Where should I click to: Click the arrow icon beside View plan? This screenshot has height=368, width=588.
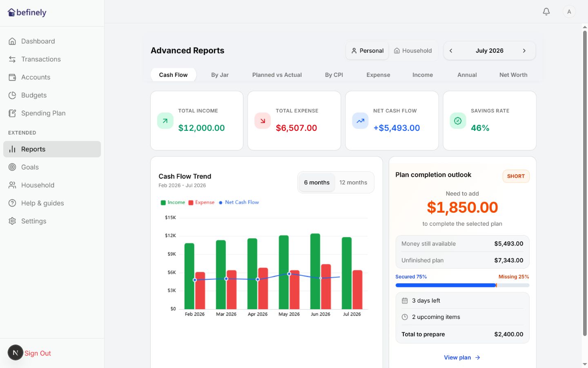[478, 357]
